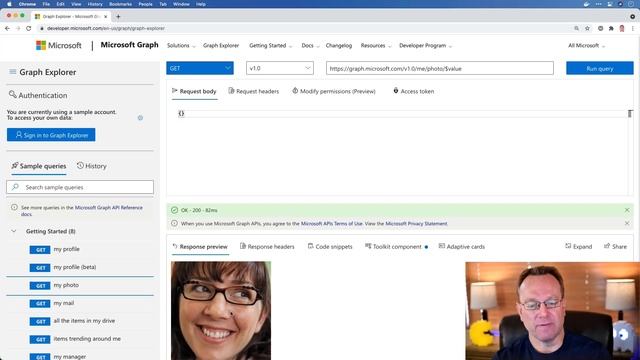This screenshot has width=640, height=360.
Task: Run the my profile sample query
Action: (x=80, y=249)
